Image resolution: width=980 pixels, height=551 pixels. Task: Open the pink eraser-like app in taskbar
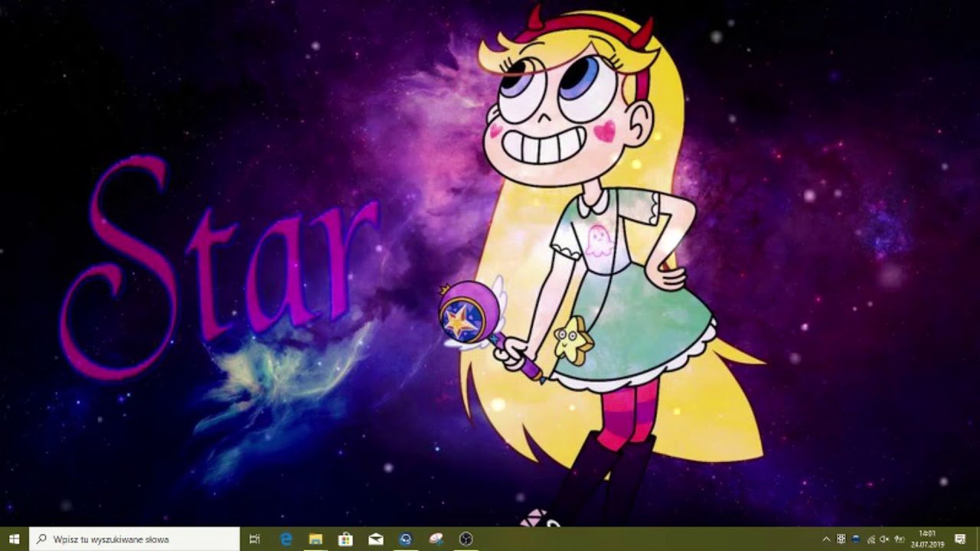[436, 540]
